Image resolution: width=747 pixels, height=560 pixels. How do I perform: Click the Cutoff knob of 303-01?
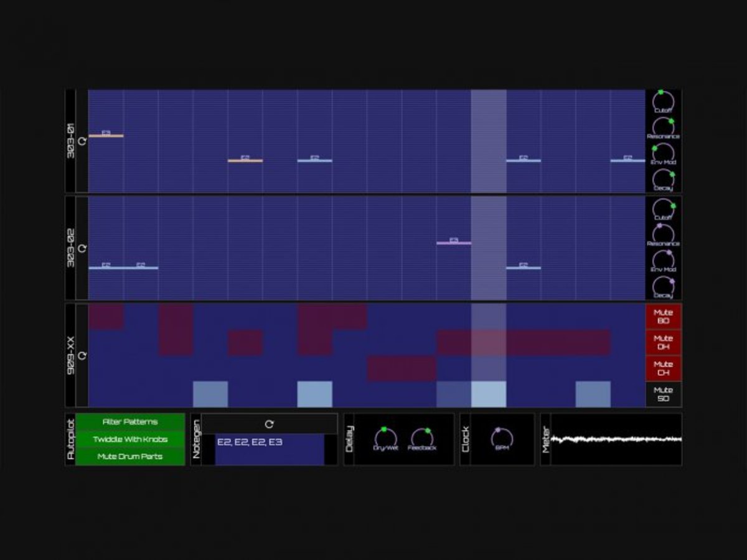point(663,101)
